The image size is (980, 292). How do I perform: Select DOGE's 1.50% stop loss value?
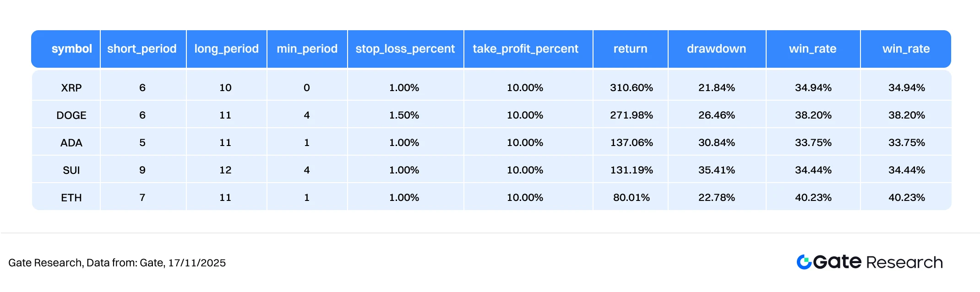[404, 115]
